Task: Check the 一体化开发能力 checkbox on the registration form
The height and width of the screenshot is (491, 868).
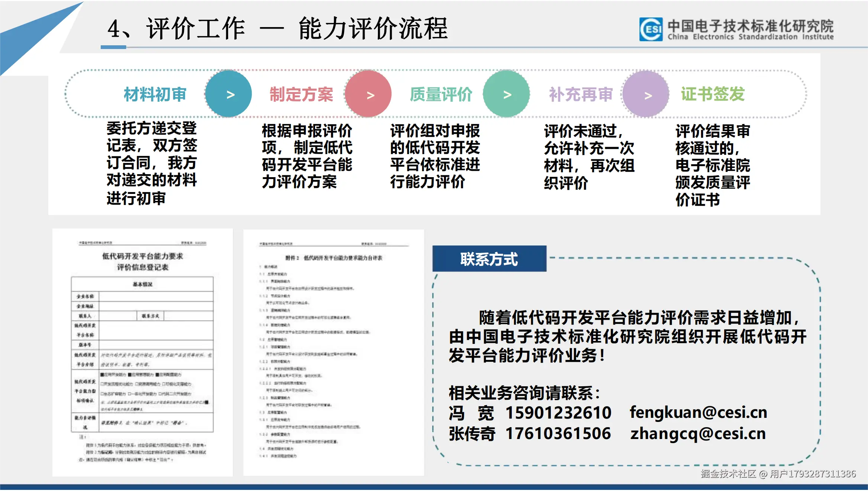Action: click(x=130, y=394)
